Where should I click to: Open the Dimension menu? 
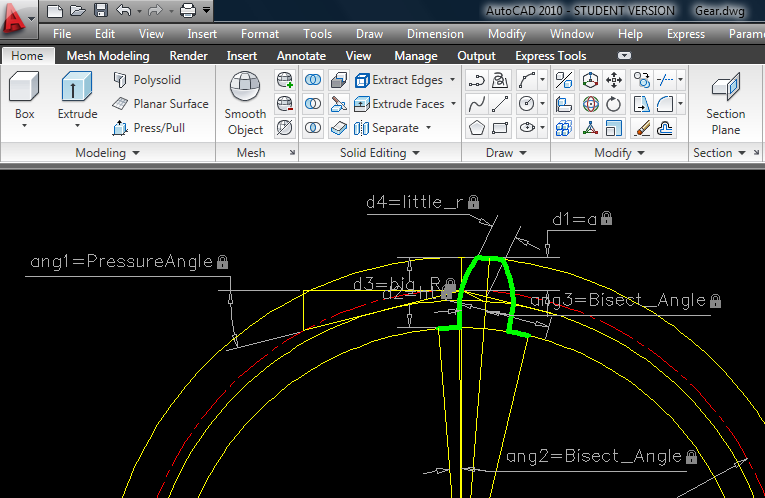coord(435,34)
